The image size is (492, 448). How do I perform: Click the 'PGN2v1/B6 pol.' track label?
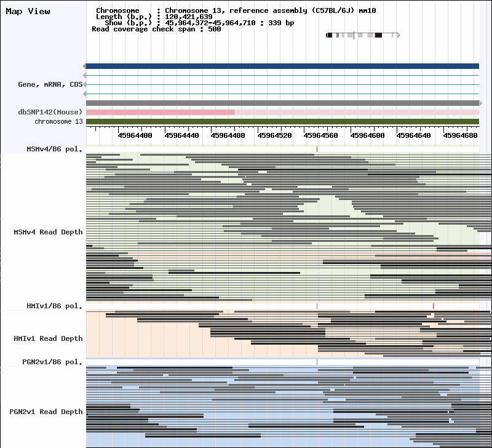coord(52,362)
